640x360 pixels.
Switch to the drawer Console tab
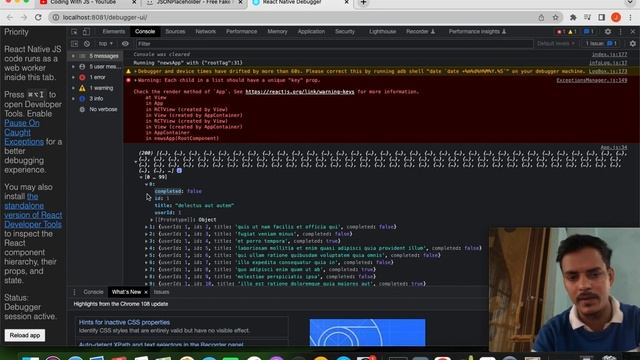tap(93, 292)
